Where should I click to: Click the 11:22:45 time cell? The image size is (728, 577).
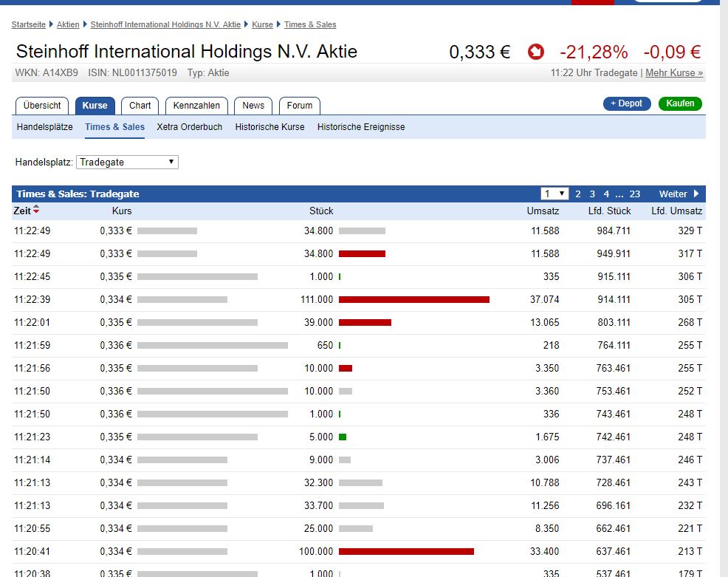pyautogui.click(x=32, y=276)
